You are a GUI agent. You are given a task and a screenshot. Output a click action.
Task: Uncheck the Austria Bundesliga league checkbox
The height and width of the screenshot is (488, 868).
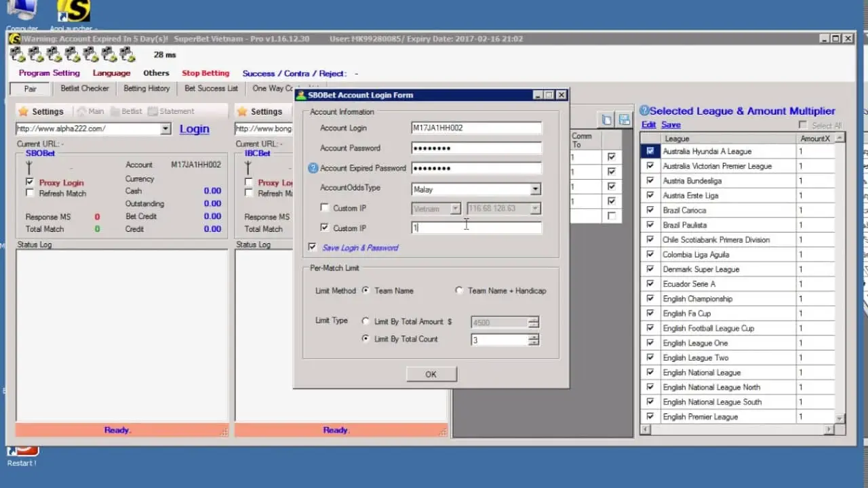650,181
